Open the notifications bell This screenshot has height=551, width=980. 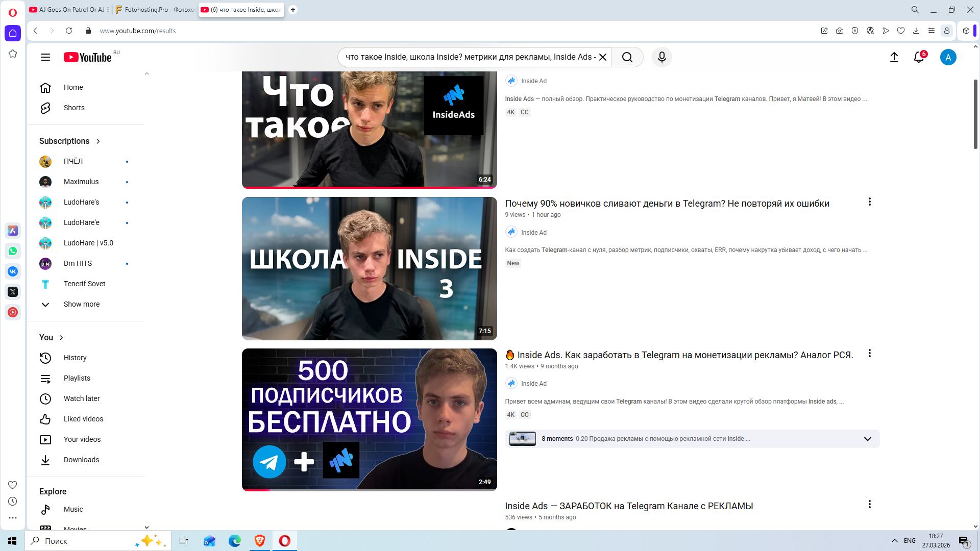click(x=919, y=57)
